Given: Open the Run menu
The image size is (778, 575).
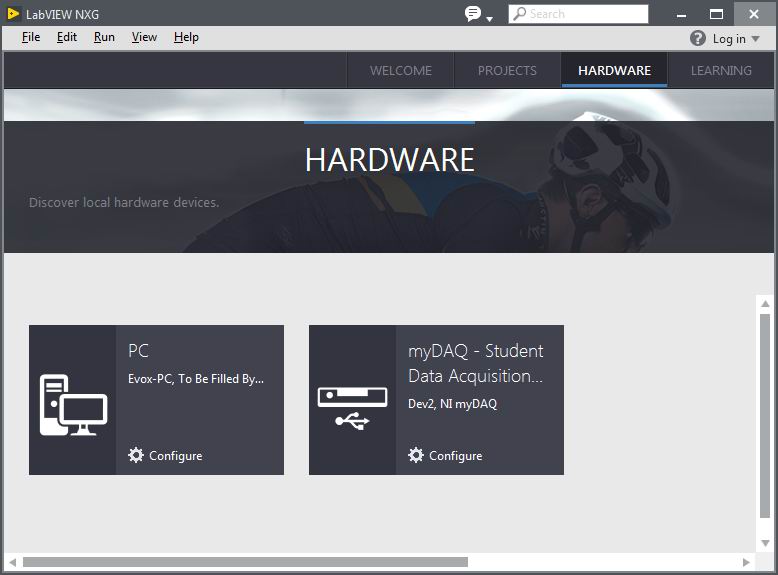Looking at the screenshot, I should click(x=104, y=37).
